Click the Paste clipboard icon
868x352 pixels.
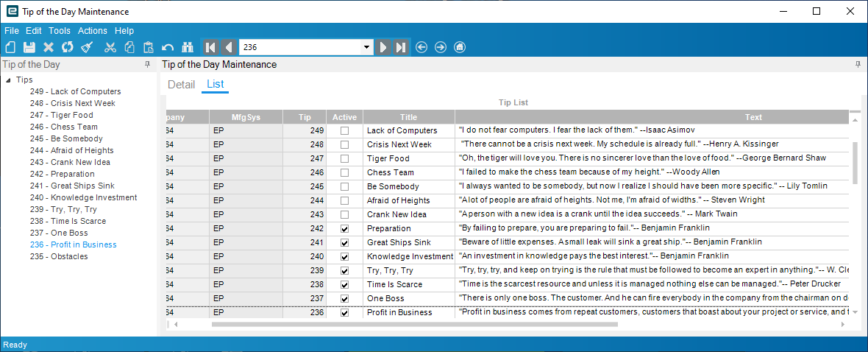(x=148, y=47)
